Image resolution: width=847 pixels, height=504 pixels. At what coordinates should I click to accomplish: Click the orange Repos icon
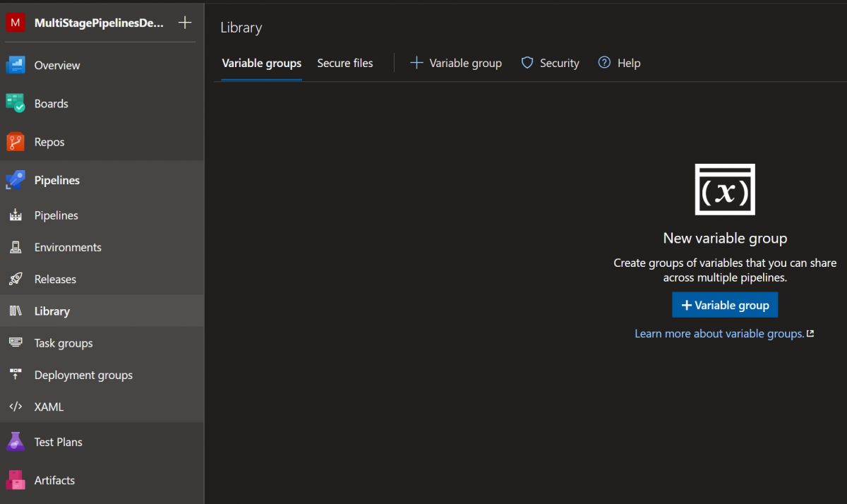click(16, 142)
